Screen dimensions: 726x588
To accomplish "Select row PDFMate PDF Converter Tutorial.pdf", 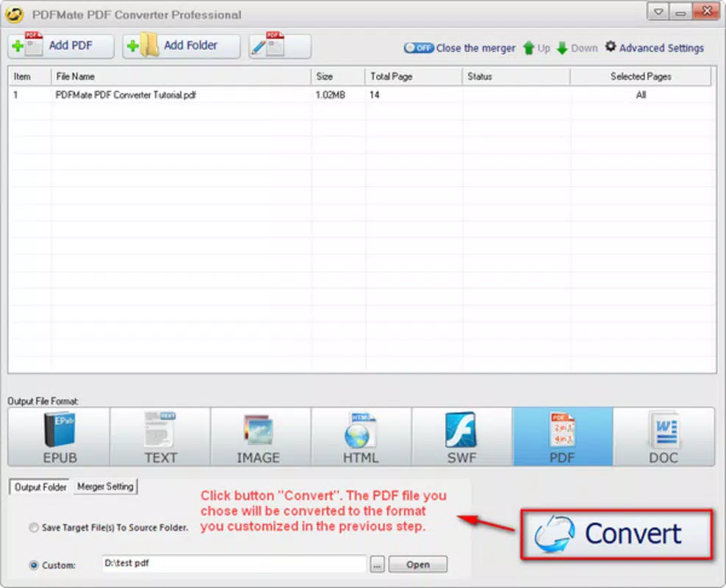I will (x=361, y=95).
